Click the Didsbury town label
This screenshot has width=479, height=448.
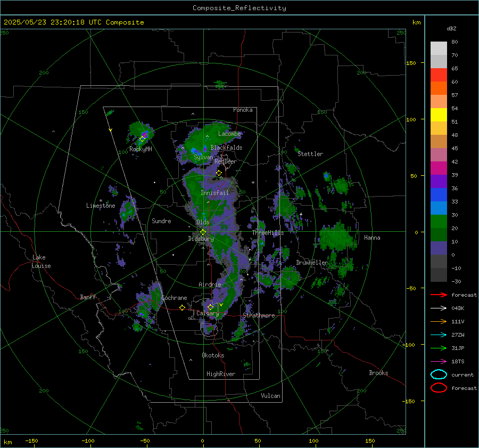coord(201,239)
